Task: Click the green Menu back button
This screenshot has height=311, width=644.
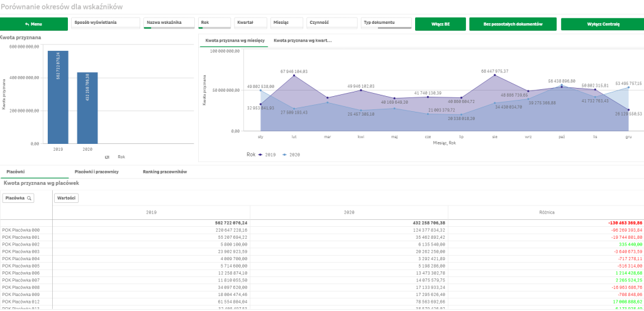Action: click(34, 25)
